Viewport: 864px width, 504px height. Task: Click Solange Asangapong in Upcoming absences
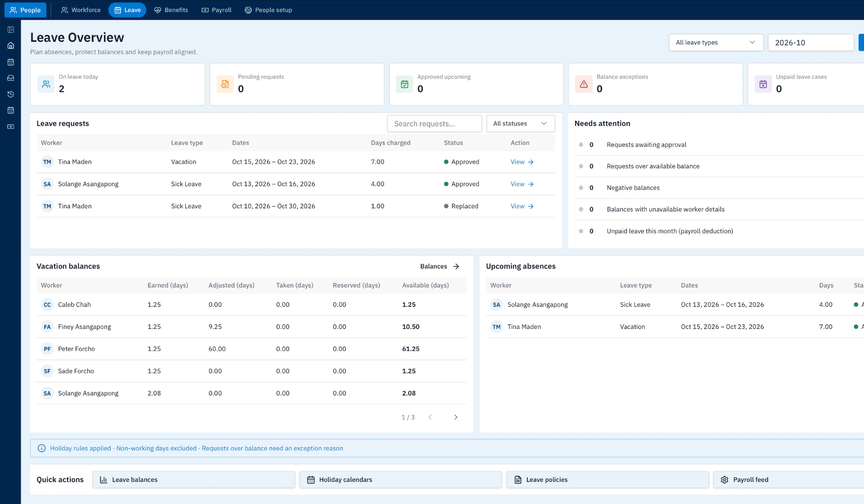pos(537,305)
